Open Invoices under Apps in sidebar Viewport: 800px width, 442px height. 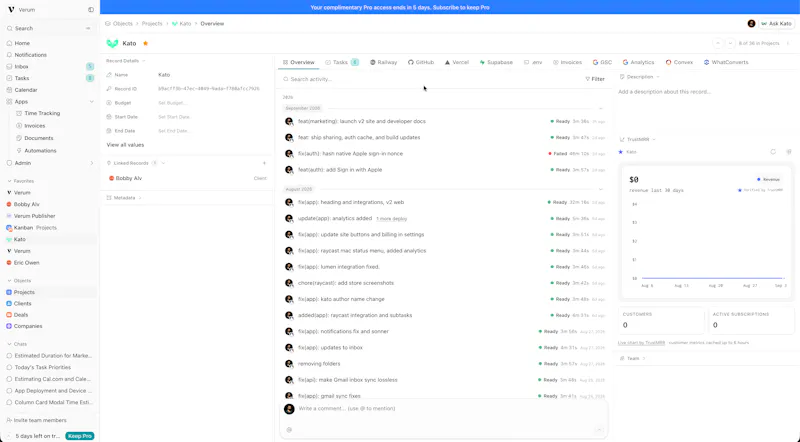pos(35,126)
